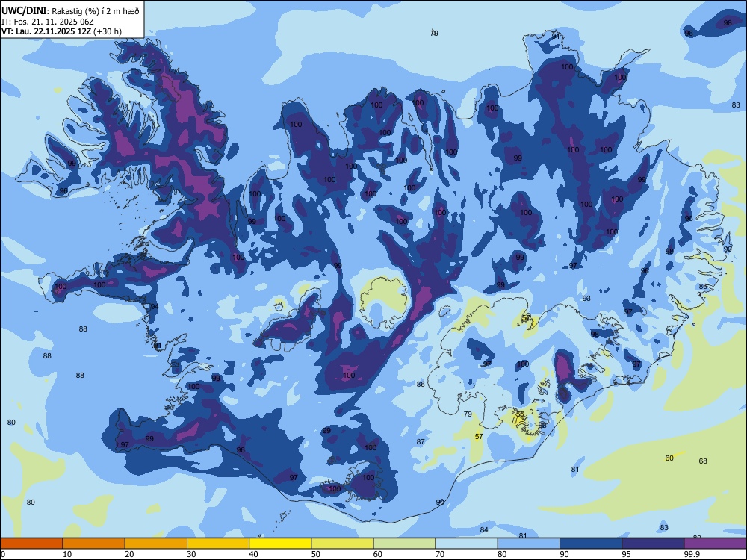
Task: Click the pale blue 70–80 legend swatch
Action: [x=466, y=544]
